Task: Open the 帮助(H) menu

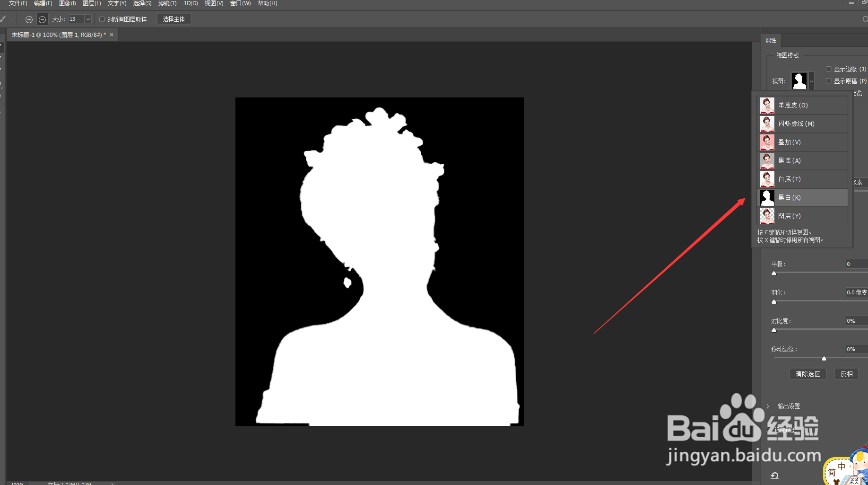Action: tap(267, 3)
